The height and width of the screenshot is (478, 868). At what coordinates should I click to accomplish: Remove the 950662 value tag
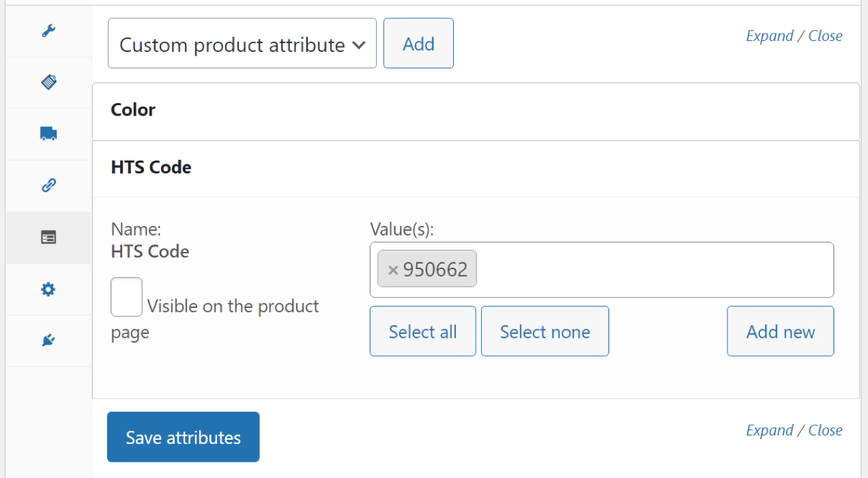pyautogui.click(x=392, y=270)
